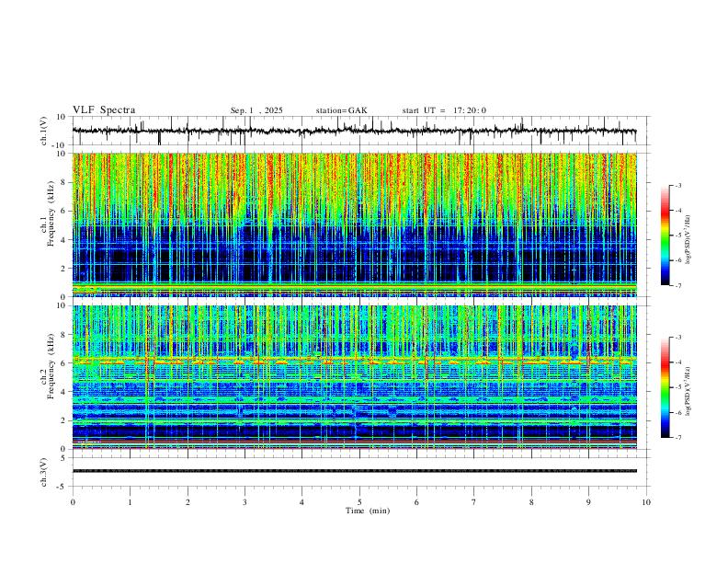This screenshot has height=563, width=728.
Task: Click the ch.2 spectrogram panel
Action: click(x=355, y=377)
